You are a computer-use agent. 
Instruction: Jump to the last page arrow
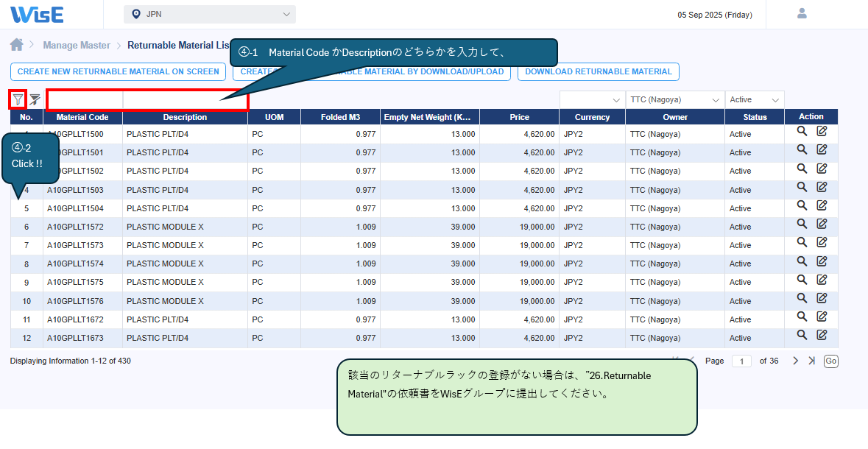point(811,361)
